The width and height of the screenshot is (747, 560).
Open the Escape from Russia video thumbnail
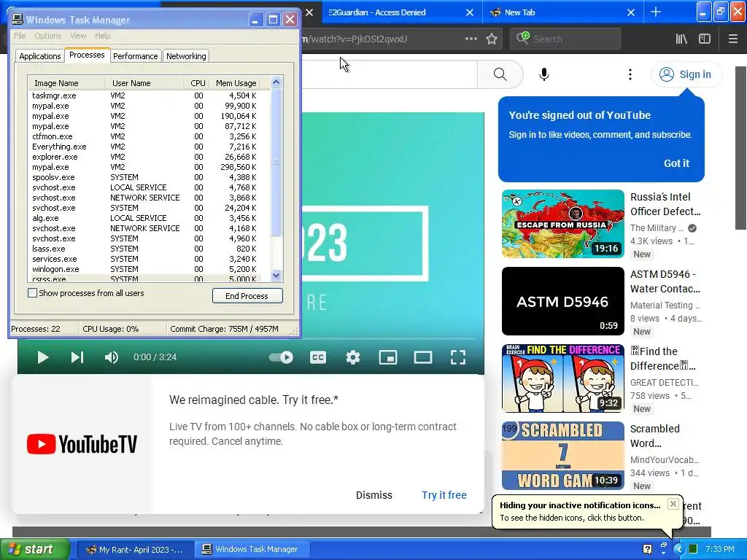coord(562,224)
